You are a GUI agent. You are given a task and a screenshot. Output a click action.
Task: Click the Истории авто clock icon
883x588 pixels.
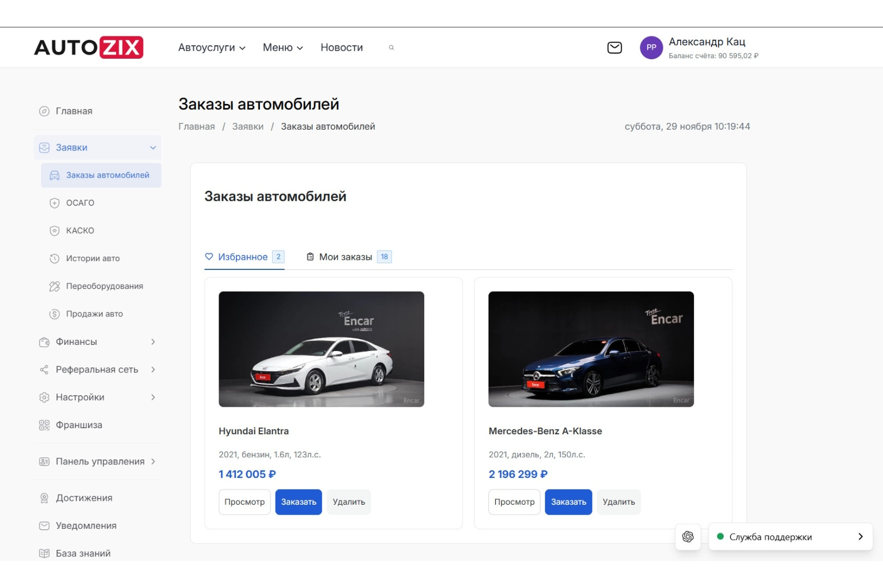pos(54,258)
